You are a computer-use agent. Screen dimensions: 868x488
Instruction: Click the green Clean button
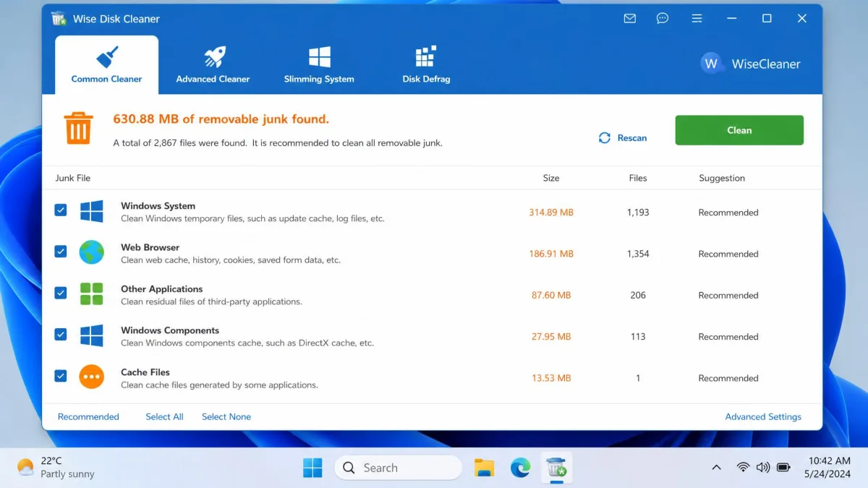click(x=739, y=130)
